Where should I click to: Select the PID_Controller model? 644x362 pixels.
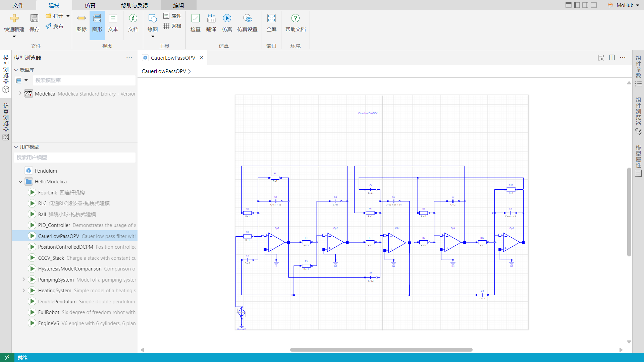82,225
